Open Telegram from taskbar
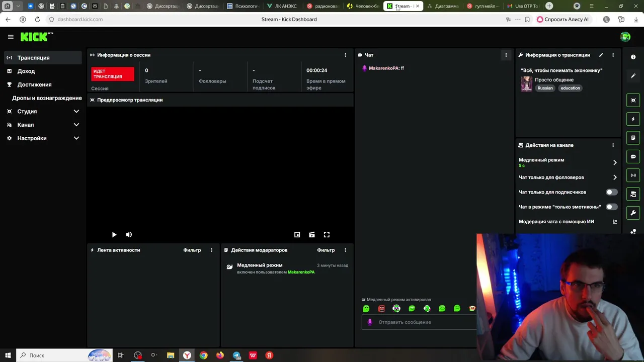This screenshot has width=644, height=362. tap(236, 355)
